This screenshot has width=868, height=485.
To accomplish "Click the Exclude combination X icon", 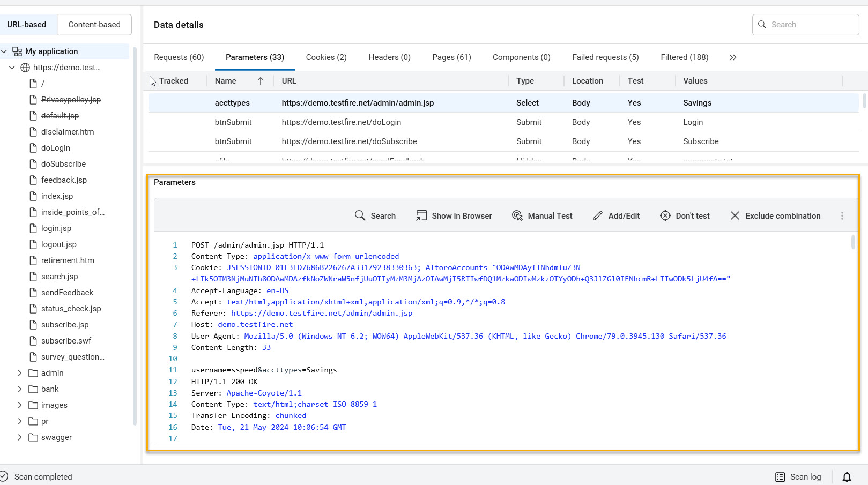I will click(735, 215).
